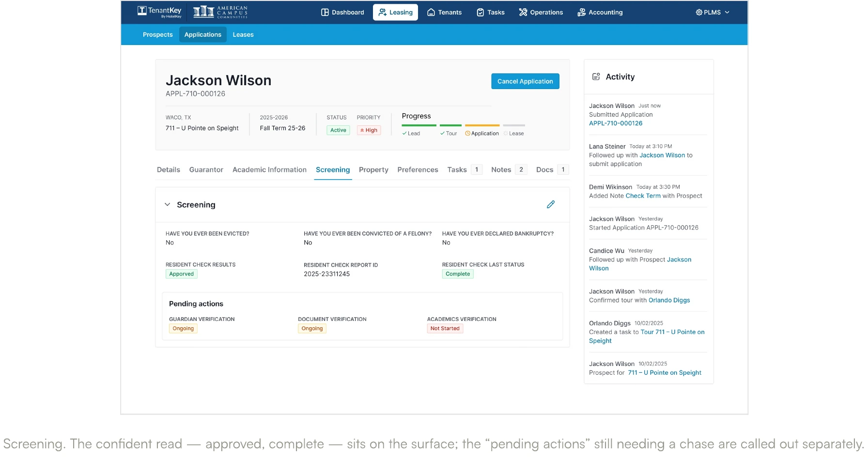Image resolution: width=868 pixels, height=457 pixels.
Task: Click the Activity panel icon
Action: (x=596, y=76)
